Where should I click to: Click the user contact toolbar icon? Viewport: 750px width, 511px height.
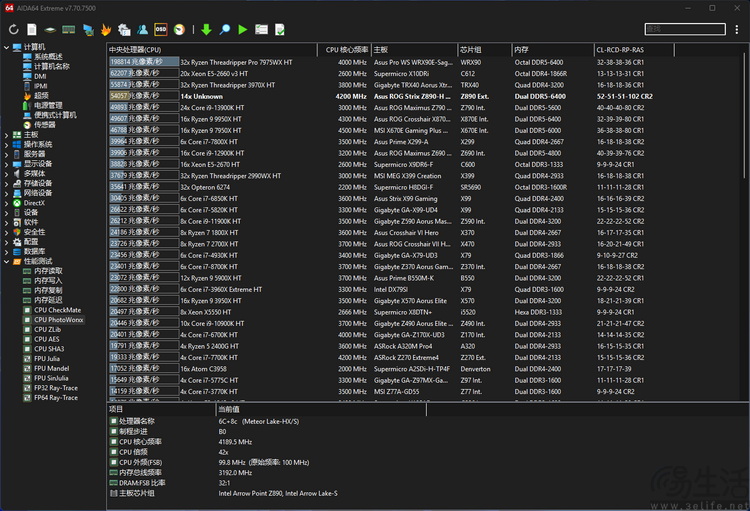coord(143,30)
